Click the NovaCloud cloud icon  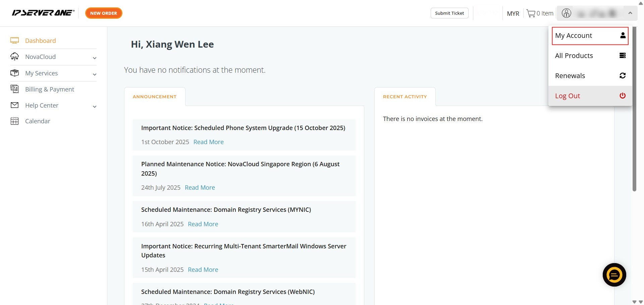(14, 57)
